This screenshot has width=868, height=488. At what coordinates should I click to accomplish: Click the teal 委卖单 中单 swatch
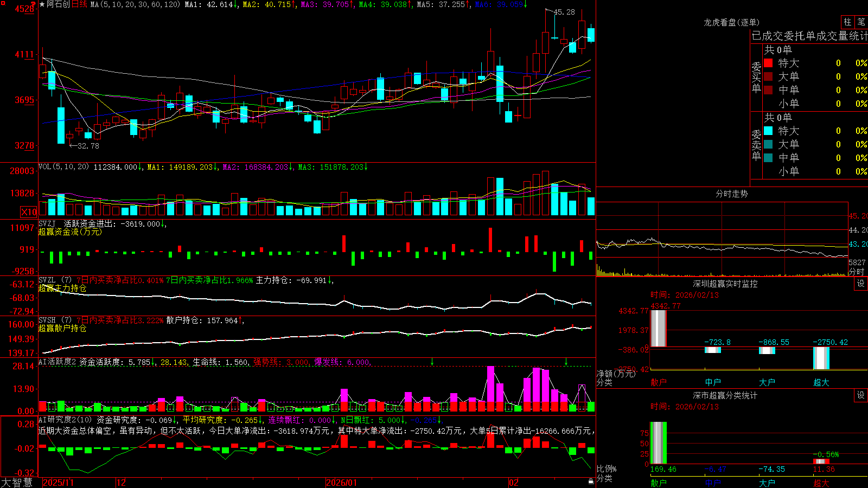[x=768, y=158]
